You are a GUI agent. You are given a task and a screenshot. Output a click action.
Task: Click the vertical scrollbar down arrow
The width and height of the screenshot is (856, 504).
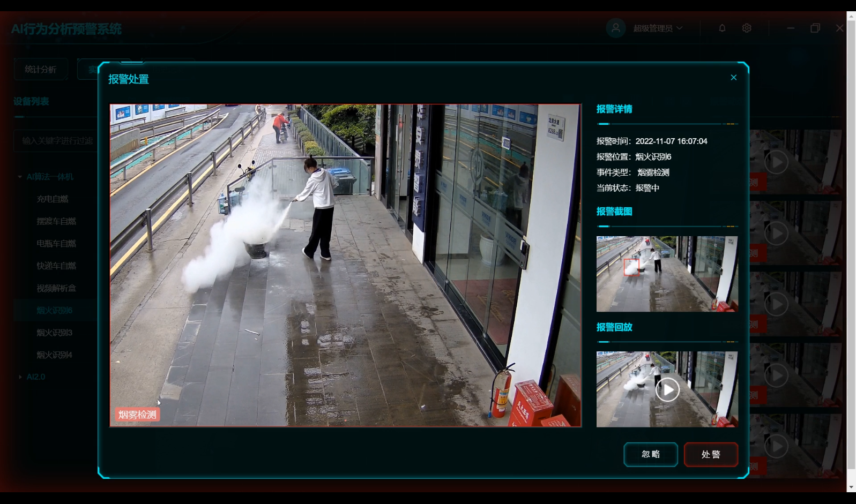(851, 487)
